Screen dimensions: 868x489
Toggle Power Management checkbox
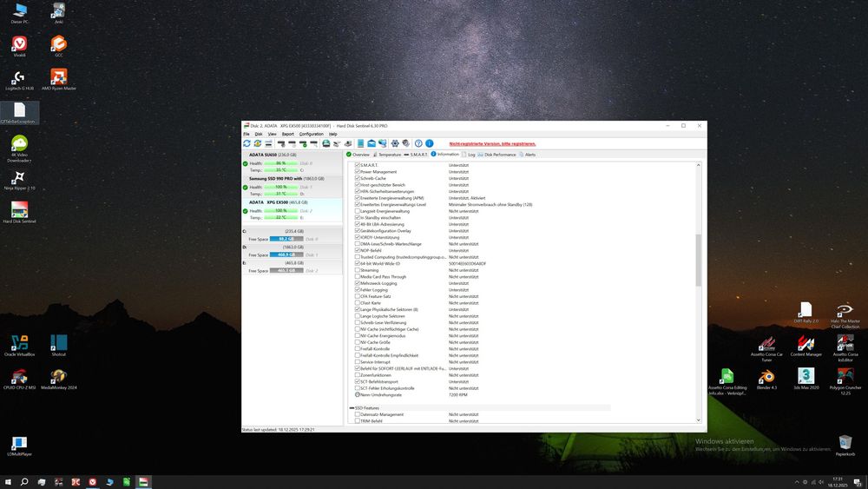(357, 172)
